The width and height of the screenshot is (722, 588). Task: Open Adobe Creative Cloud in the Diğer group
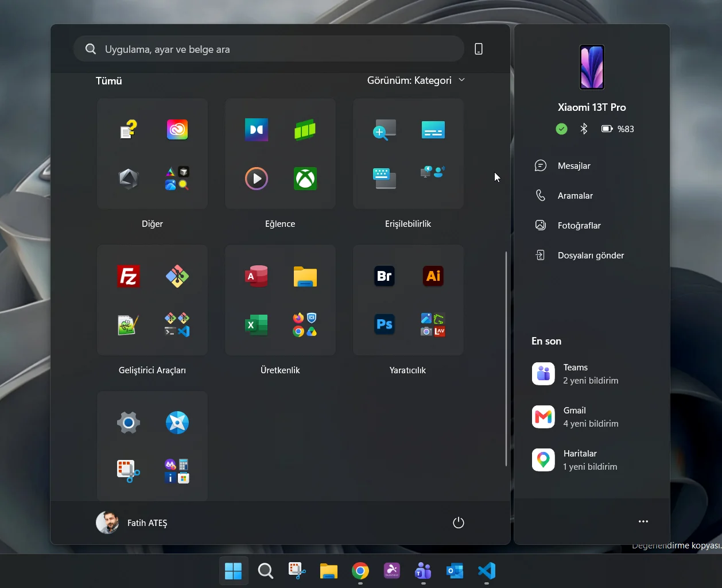click(x=177, y=129)
